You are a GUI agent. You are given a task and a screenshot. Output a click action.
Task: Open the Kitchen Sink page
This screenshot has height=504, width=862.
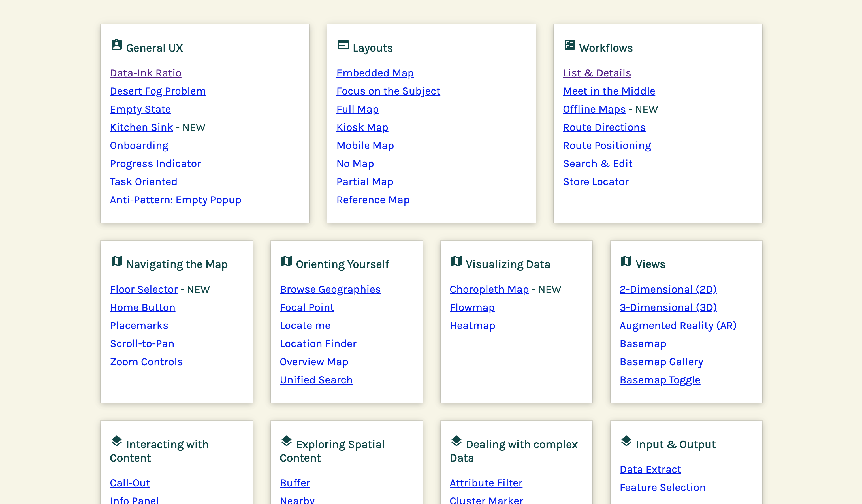pyautogui.click(x=141, y=127)
